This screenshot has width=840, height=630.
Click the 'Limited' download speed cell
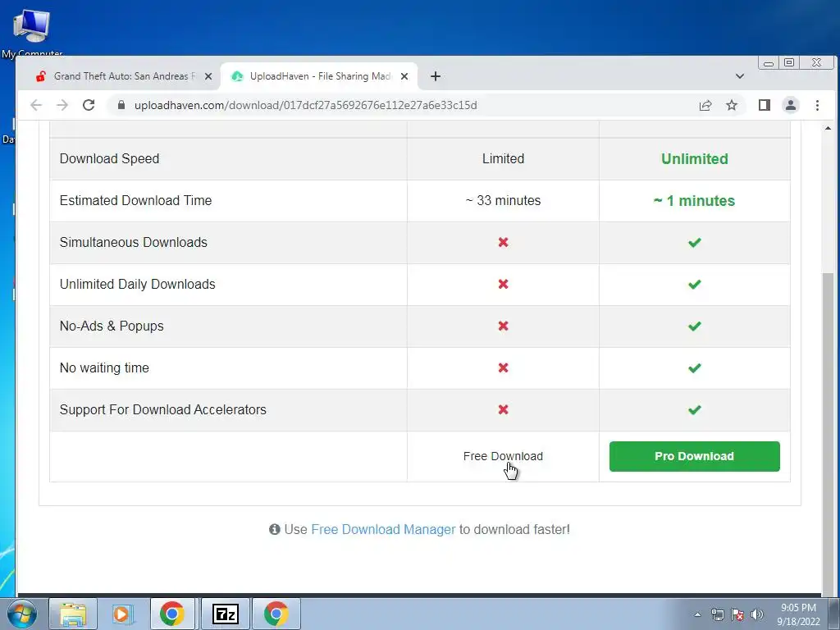tap(503, 158)
